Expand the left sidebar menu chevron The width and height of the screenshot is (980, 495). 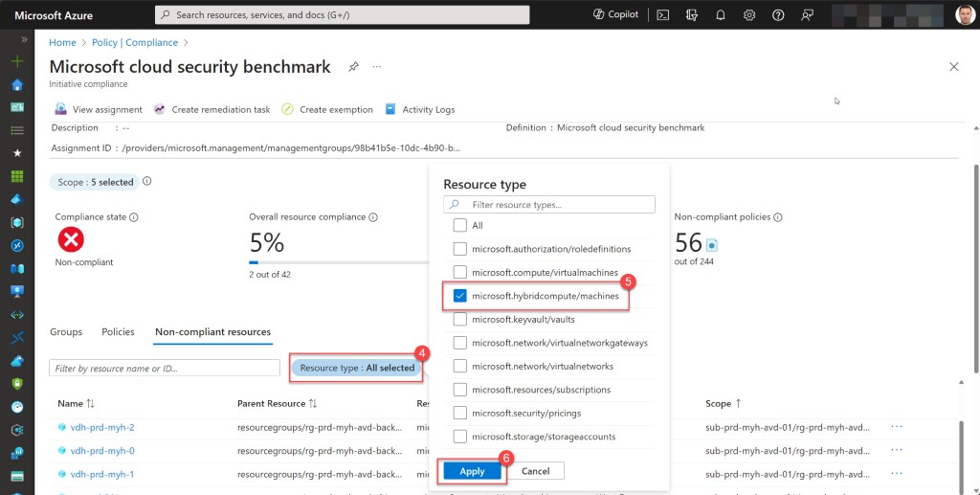[16, 38]
